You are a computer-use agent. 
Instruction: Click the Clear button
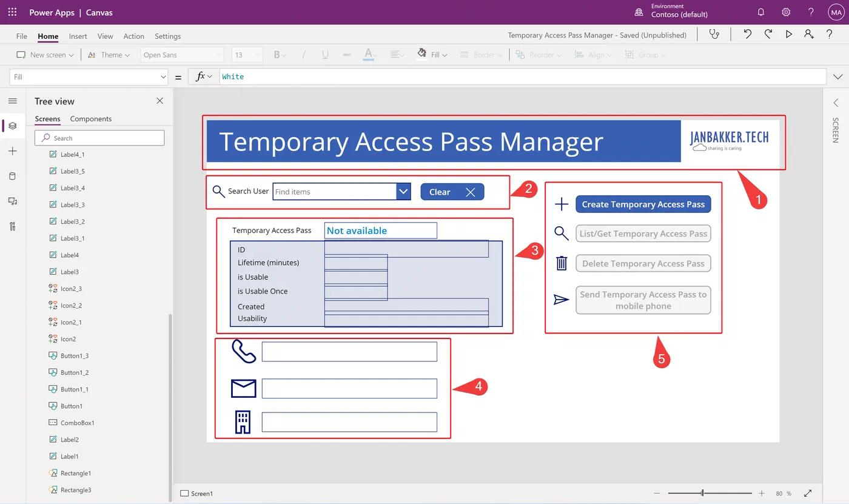tap(452, 192)
